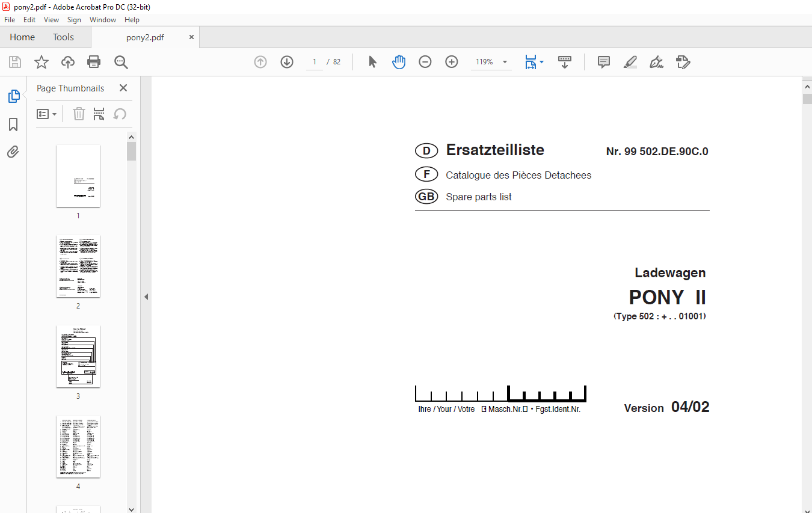Click the thumbnails panel scroll-up arrow
This screenshot has height=513, width=812.
point(132,137)
